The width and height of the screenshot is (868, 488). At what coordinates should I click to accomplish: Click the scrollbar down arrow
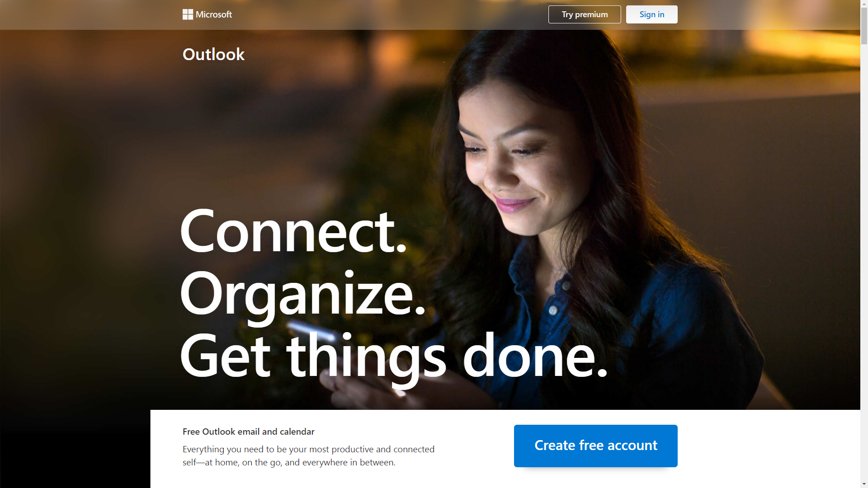(864, 484)
